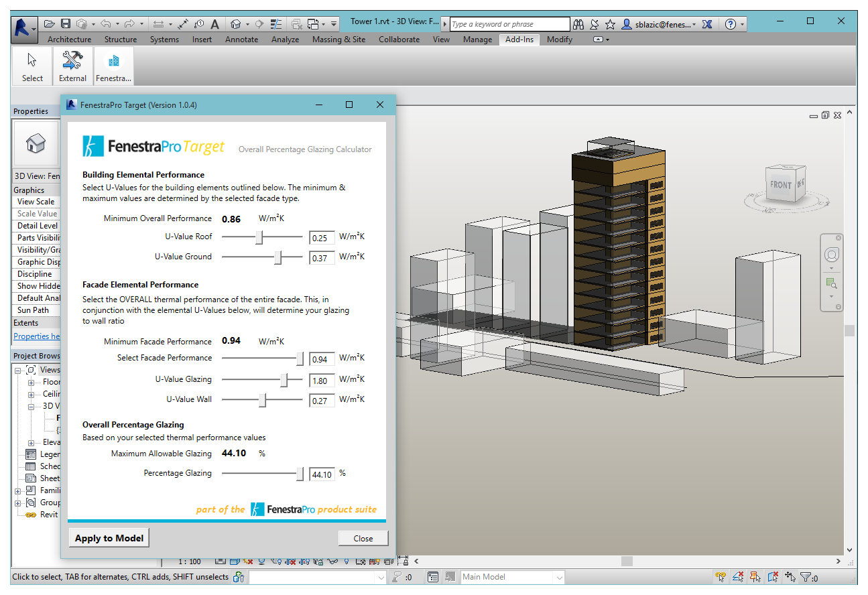Screen dimensions: 868x595
Task: Toggle the Select Links status bar icon
Action: [x=721, y=577]
